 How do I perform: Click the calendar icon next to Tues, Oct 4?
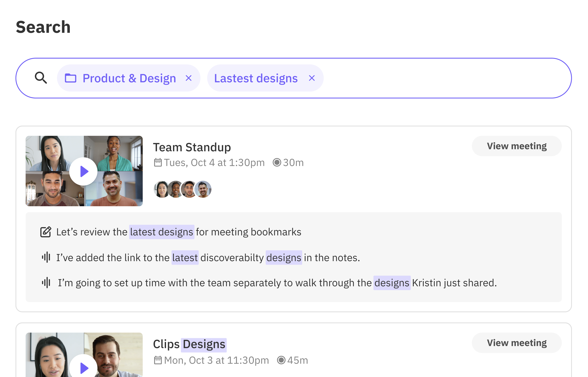tap(158, 163)
